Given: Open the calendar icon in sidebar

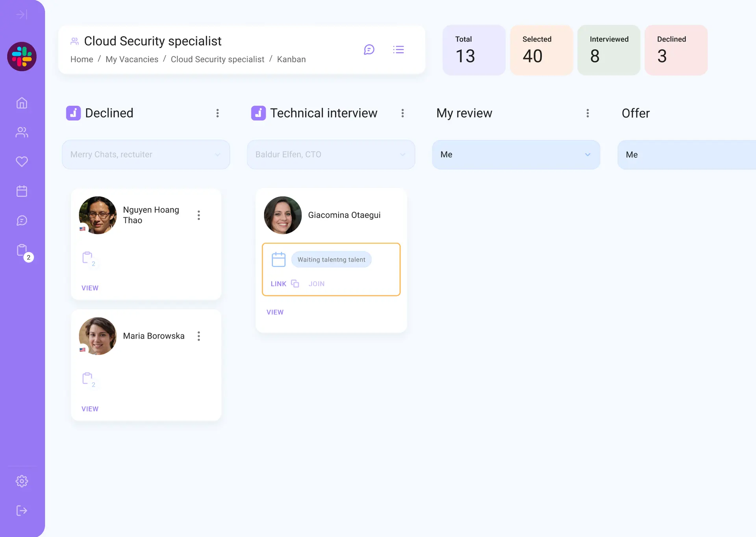Looking at the screenshot, I should coord(22,191).
